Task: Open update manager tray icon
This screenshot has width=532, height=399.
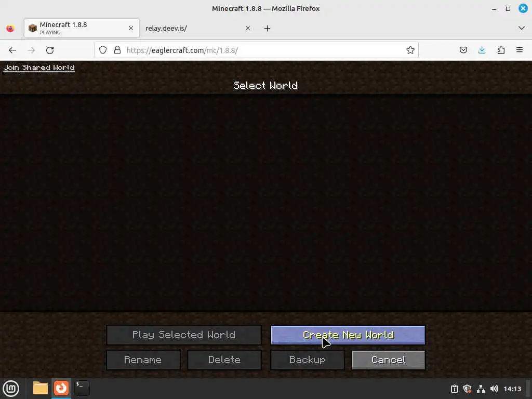Action: [x=454, y=389]
